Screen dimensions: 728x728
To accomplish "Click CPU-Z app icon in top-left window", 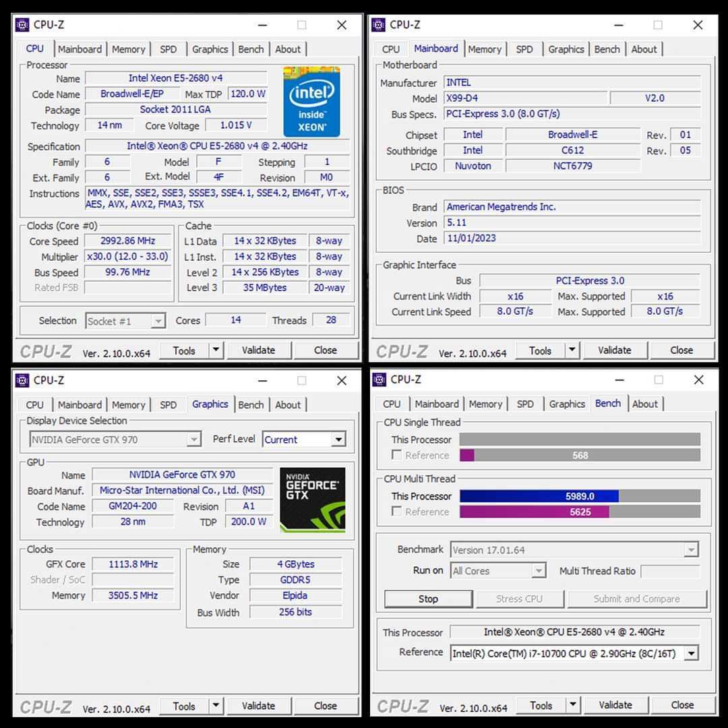I will (x=22, y=25).
